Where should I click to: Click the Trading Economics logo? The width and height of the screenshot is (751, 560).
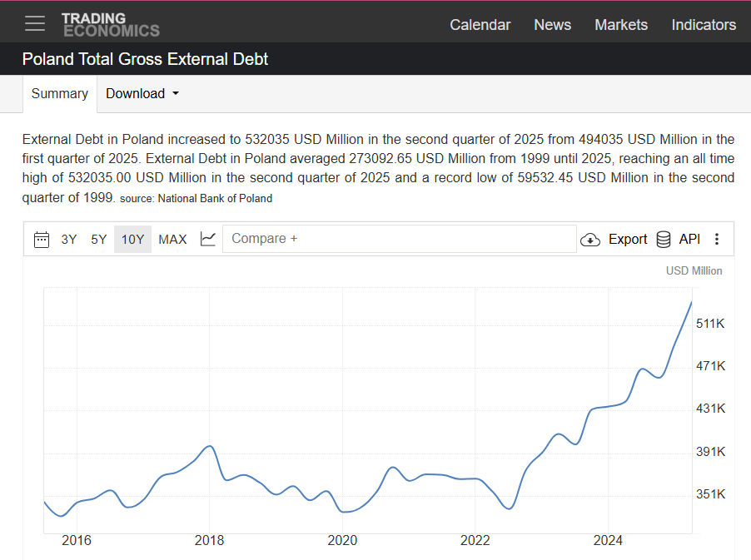click(x=110, y=24)
